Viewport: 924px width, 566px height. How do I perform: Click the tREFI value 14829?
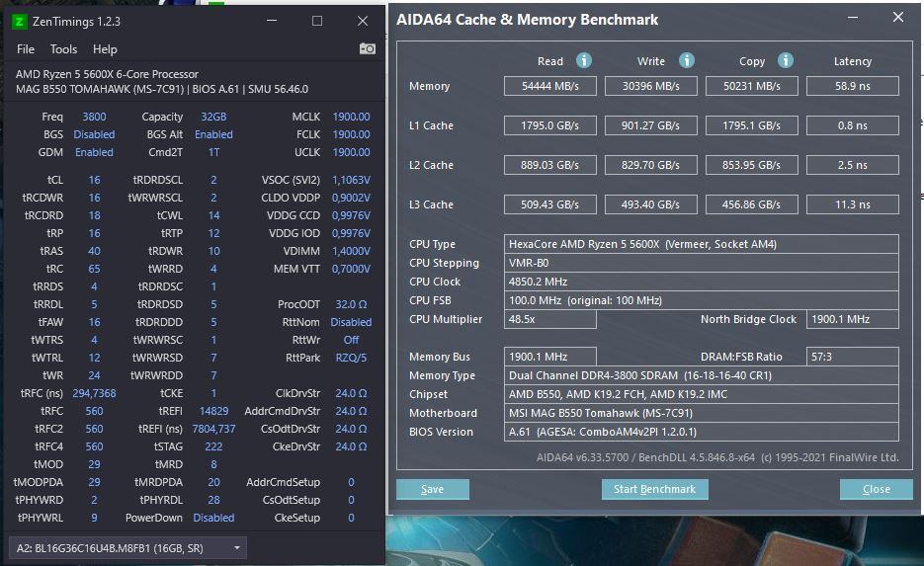[213, 411]
